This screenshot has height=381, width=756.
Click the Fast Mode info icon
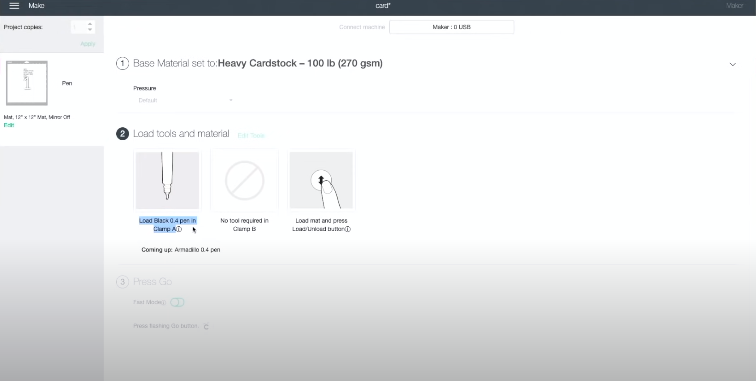(x=163, y=302)
